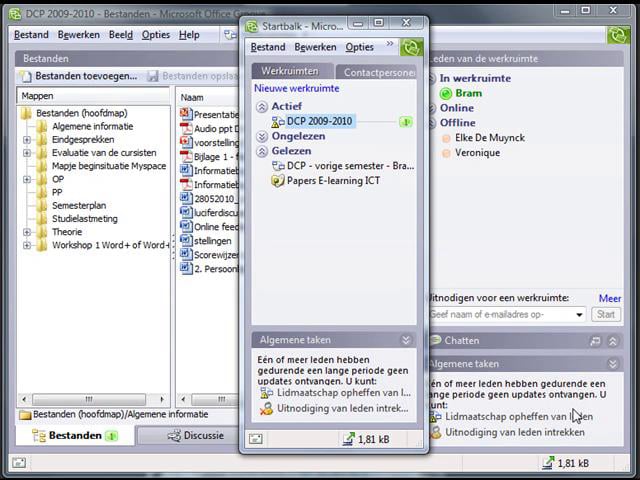This screenshot has width=640, height=480.
Task: Expand the OP folder node
Action: point(27,180)
